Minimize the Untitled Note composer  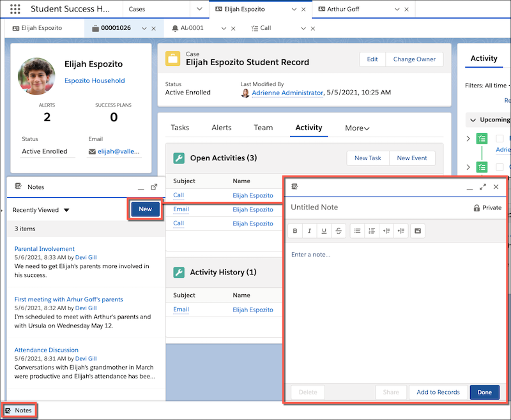(469, 187)
